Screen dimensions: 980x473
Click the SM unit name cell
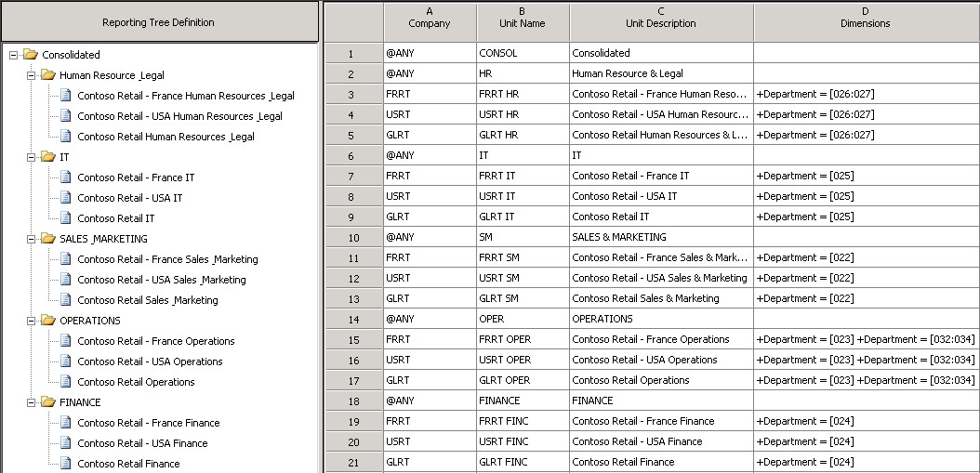coord(523,238)
